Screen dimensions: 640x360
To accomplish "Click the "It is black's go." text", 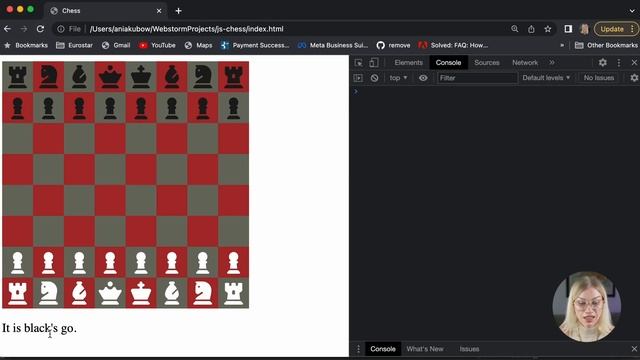I will click(x=39, y=328).
